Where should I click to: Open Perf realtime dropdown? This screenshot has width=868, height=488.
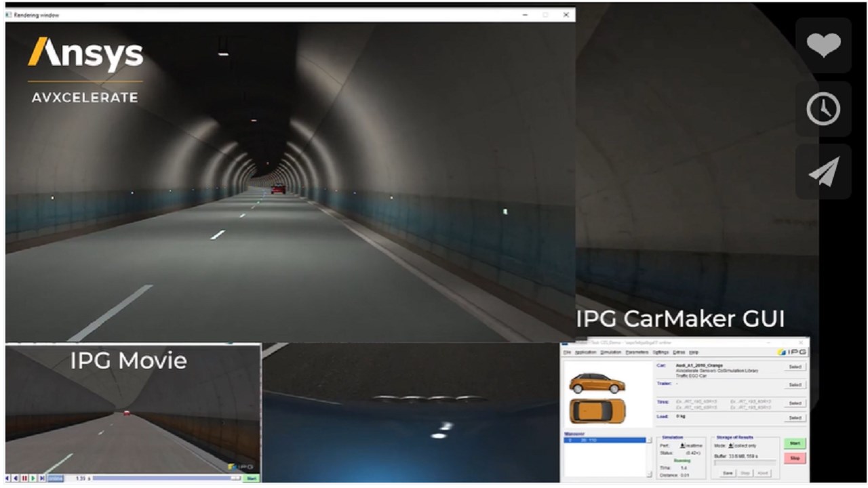[x=691, y=445]
